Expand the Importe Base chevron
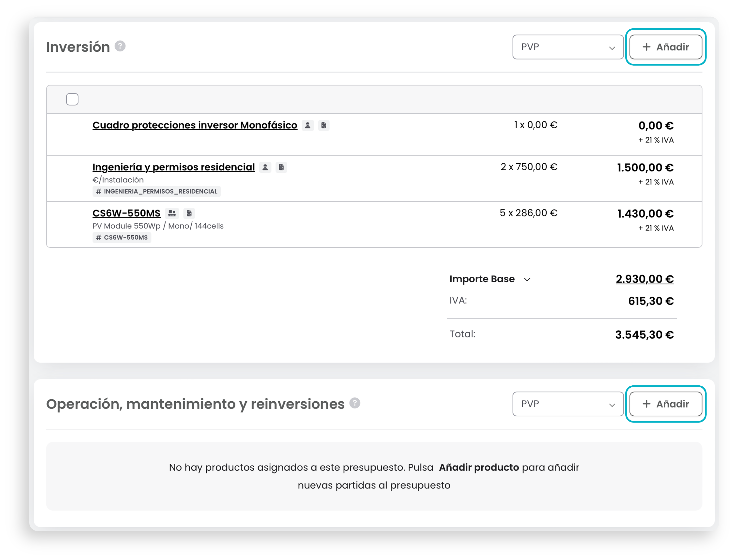 pos(527,279)
